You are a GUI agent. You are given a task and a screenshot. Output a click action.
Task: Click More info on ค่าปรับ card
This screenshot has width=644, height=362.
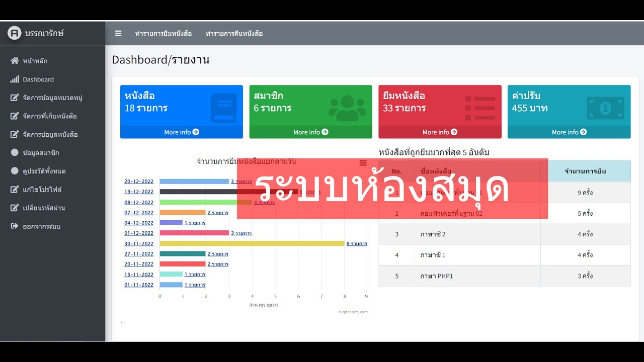click(569, 132)
